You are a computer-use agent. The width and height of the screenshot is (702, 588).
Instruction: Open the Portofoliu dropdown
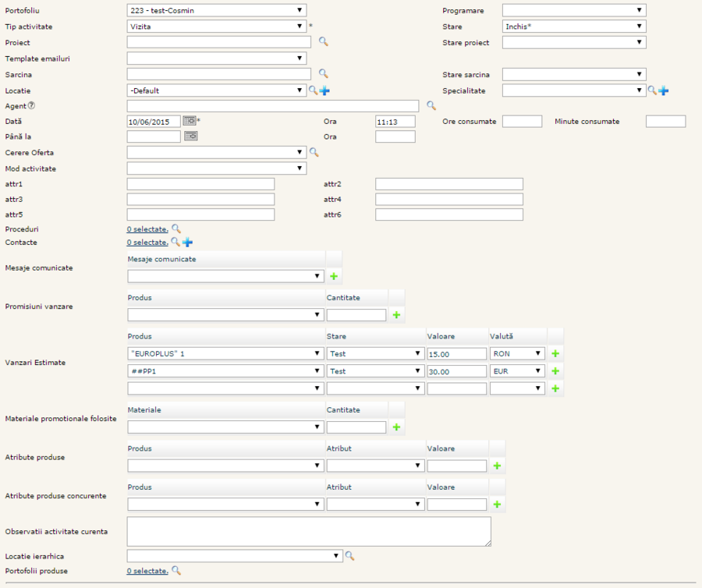[217, 10]
